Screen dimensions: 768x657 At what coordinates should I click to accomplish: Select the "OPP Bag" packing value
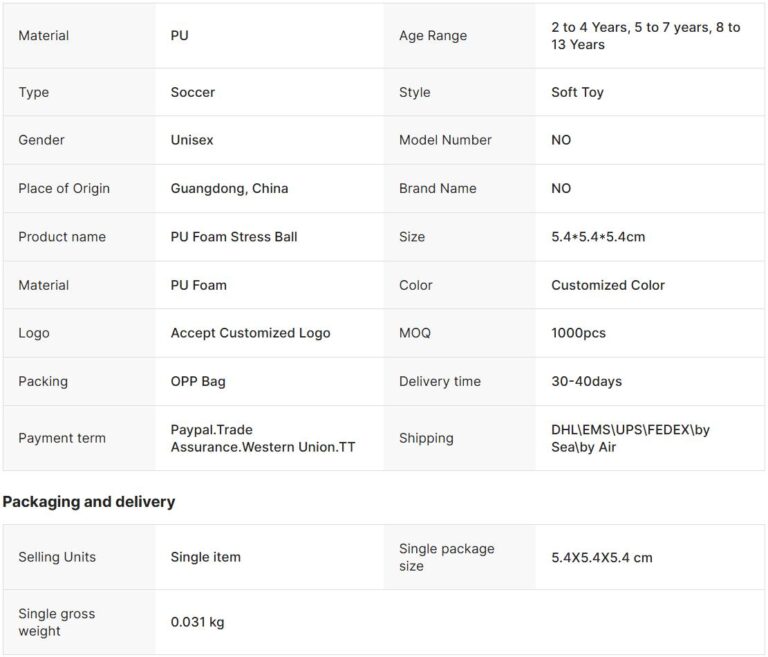(200, 381)
